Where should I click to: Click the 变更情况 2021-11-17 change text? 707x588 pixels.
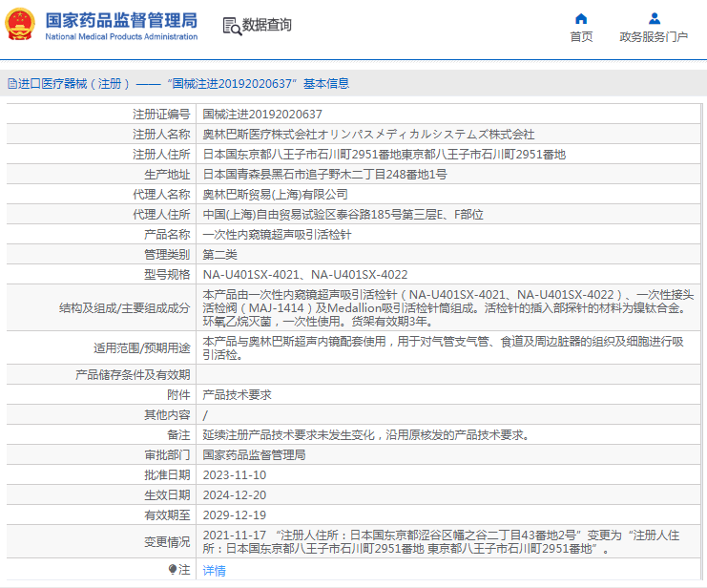[441, 541]
